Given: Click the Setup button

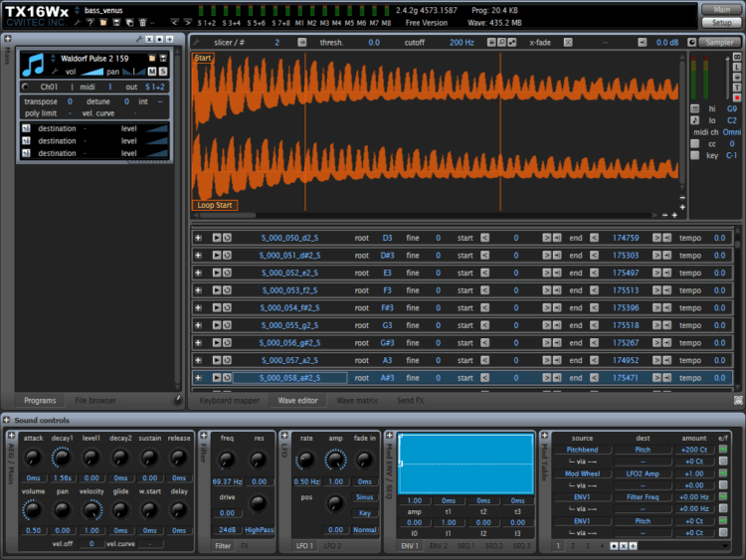Looking at the screenshot, I should (x=722, y=23).
